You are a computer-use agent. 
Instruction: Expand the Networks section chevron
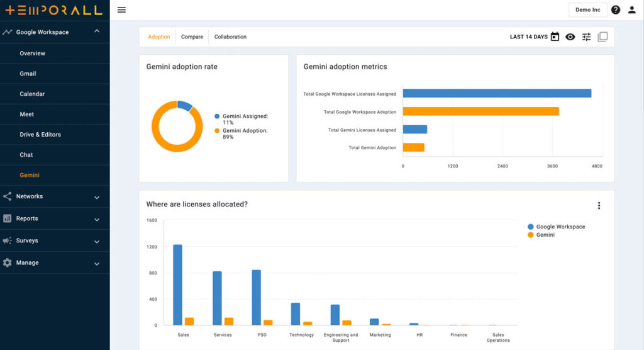[x=96, y=198]
